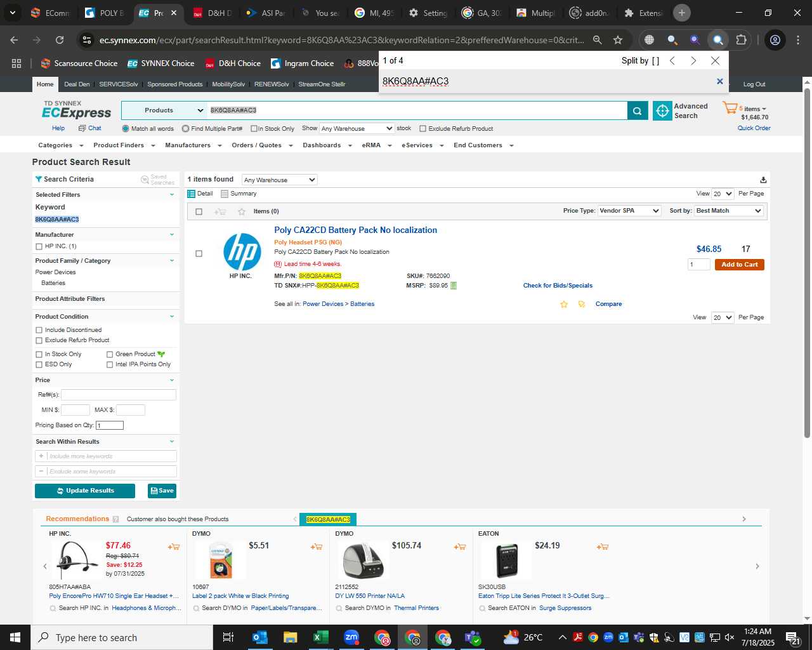Viewport: 812px width, 650px height.
Task: Check Exclude Refurb Product near search bar
Action: click(423, 129)
